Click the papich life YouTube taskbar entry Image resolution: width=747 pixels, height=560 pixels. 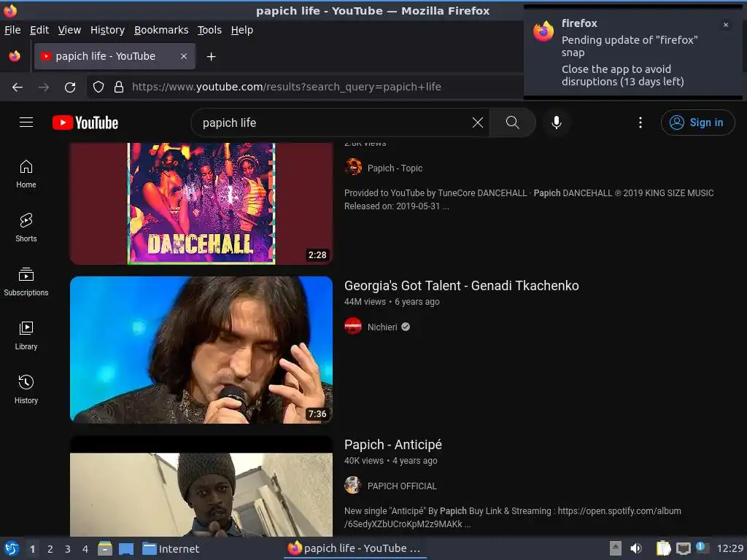355,548
